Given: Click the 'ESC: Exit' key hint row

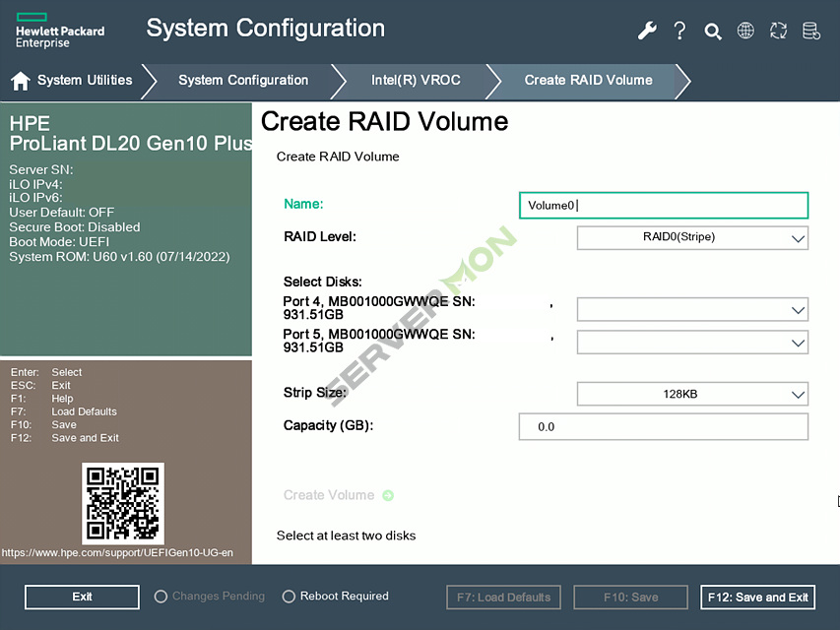Looking at the screenshot, I should [x=40, y=386].
